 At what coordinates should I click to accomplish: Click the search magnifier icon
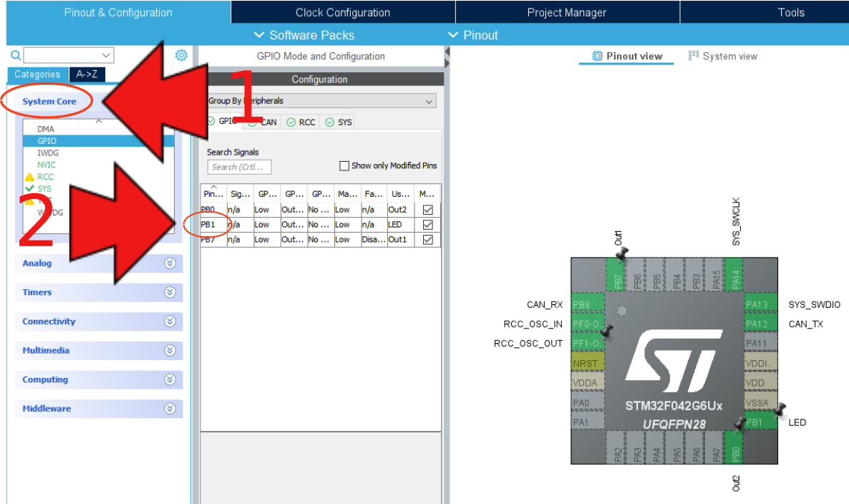pos(16,55)
